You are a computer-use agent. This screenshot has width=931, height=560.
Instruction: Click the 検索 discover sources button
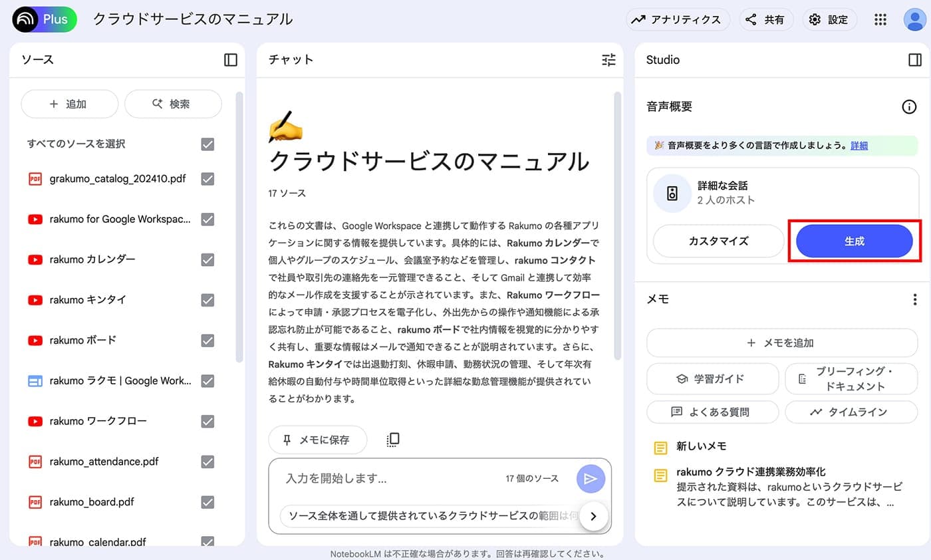tap(173, 104)
